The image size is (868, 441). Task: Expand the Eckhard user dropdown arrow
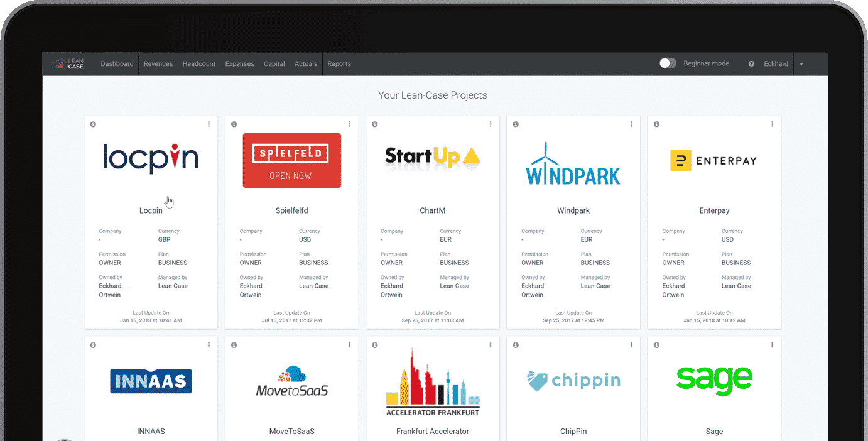coord(801,64)
